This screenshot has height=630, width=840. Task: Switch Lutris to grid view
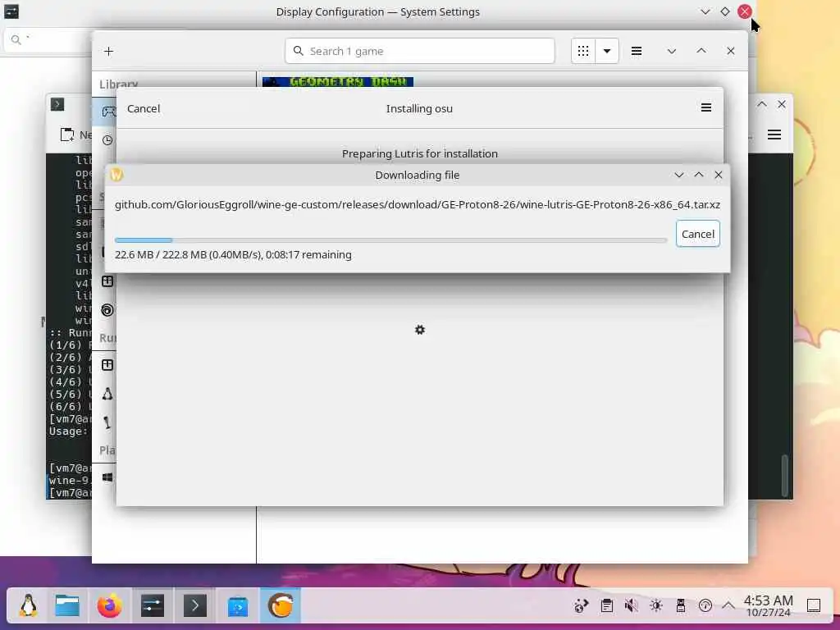click(583, 52)
